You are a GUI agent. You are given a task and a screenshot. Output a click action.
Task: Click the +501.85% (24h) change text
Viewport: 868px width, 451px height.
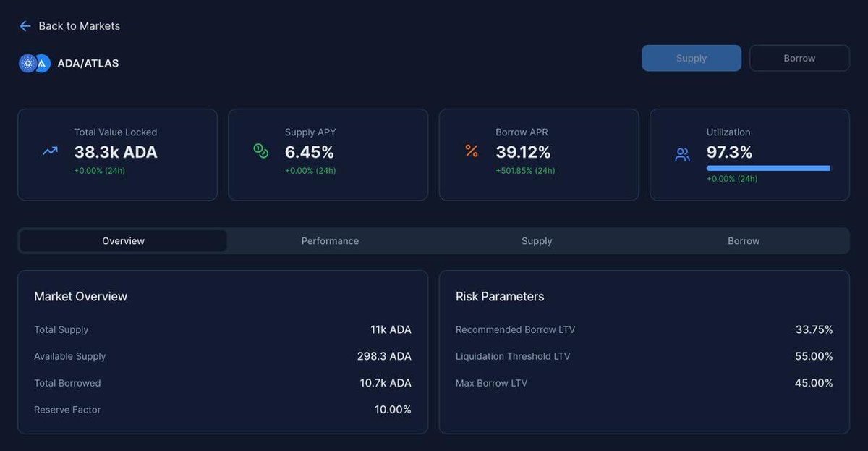click(525, 171)
